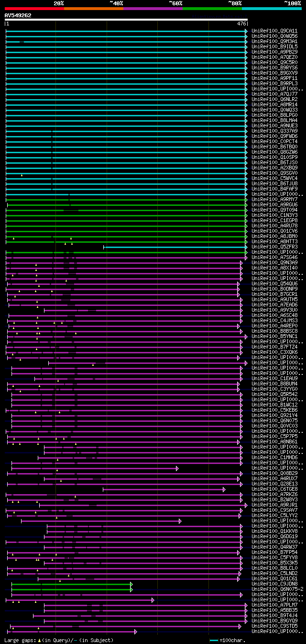Select hit label UniRef100_B9RPL3

coord(274,84)
